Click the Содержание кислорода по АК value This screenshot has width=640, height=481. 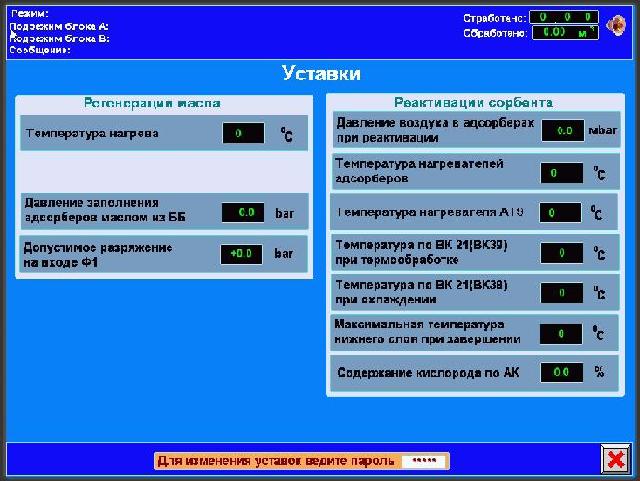[x=561, y=373]
